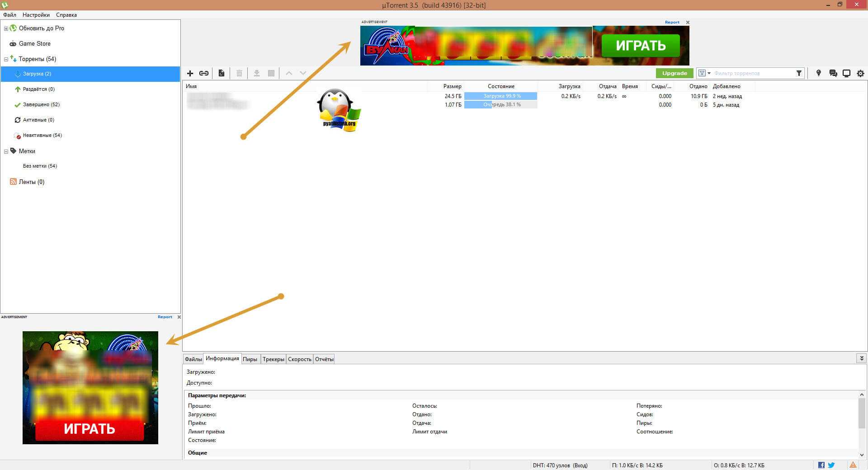Select Неактивные (54) in the sidebar
Viewport: 868px width, 470px height.
click(x=42, y=136)
